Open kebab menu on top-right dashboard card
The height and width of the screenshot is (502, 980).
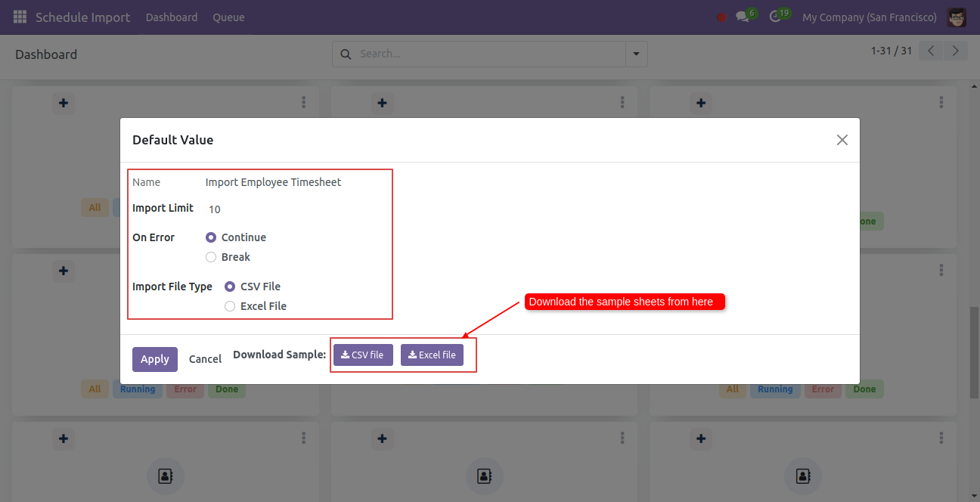pos(941,102)
